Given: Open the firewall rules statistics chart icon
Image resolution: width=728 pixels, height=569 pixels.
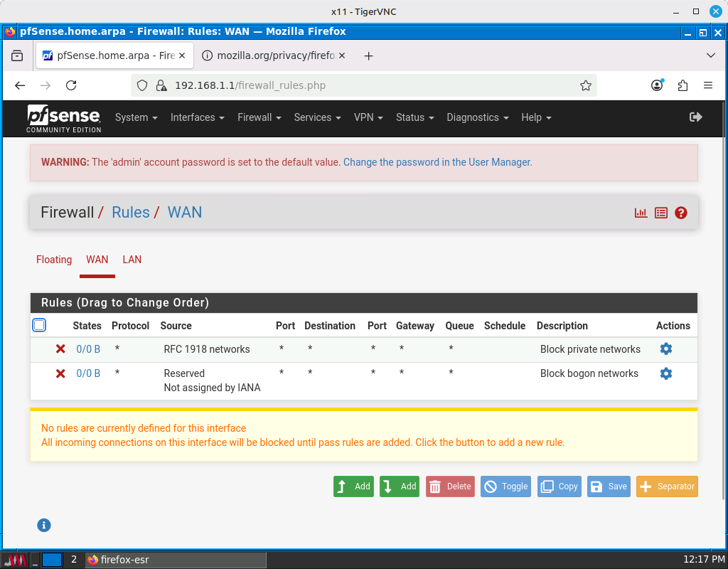Looking at the screenshot, I should click(641, 213).
